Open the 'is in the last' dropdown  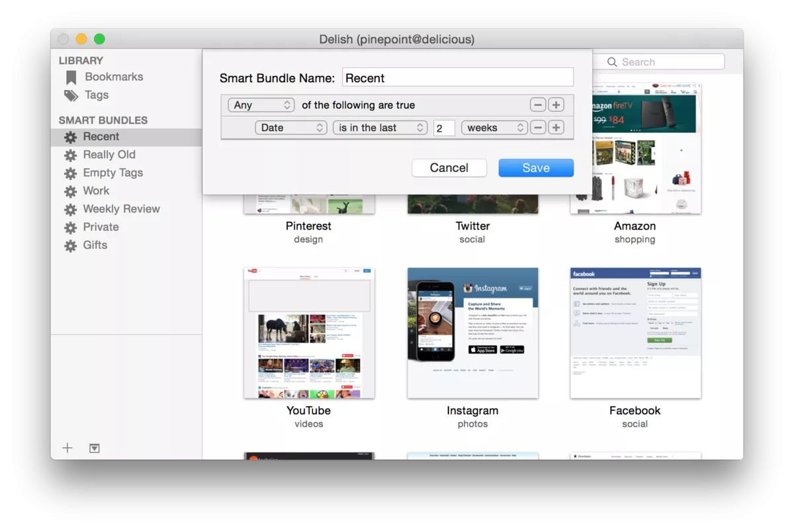380,128
